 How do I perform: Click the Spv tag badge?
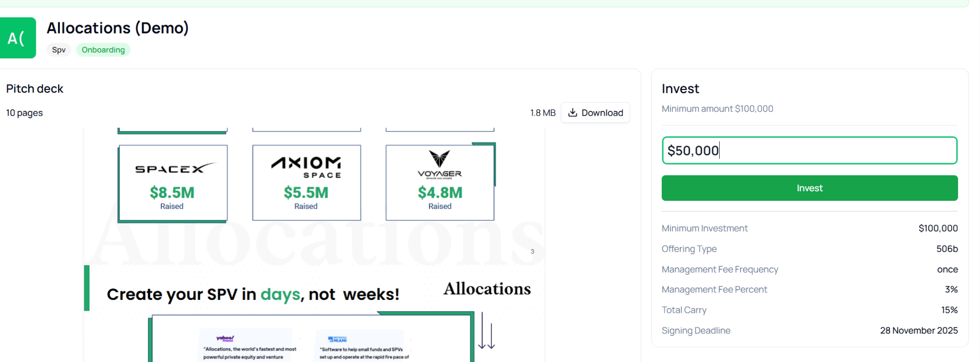pyautogui.click(x=59, y=50)
